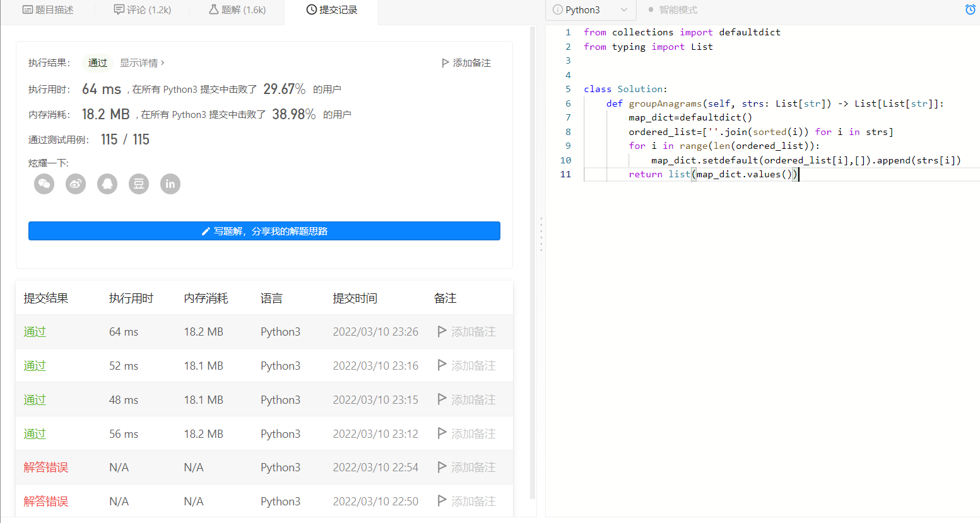Viewport: 980px width, 523px height.
Task: Share result via WeChat icon
Action: pos(44,184)
